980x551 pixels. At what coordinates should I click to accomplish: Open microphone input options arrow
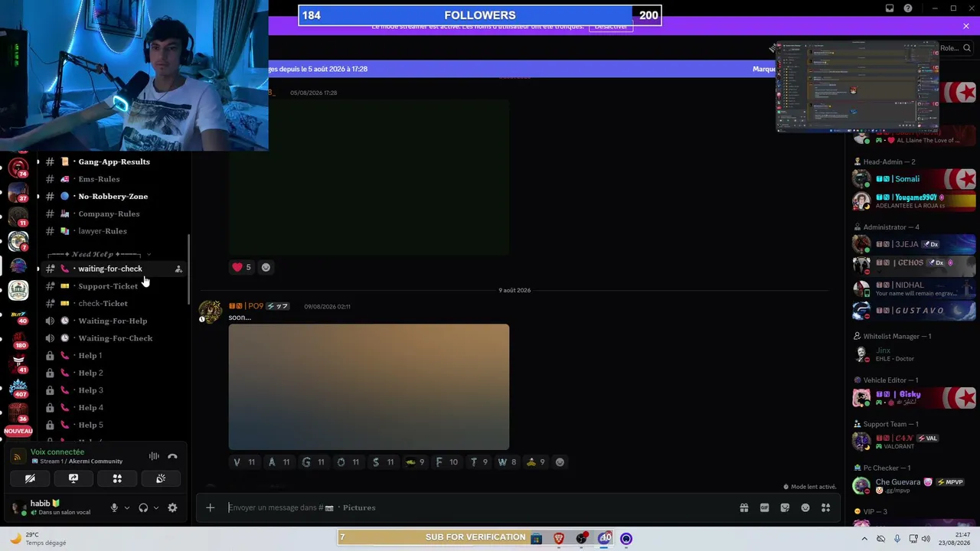(126, 507)
